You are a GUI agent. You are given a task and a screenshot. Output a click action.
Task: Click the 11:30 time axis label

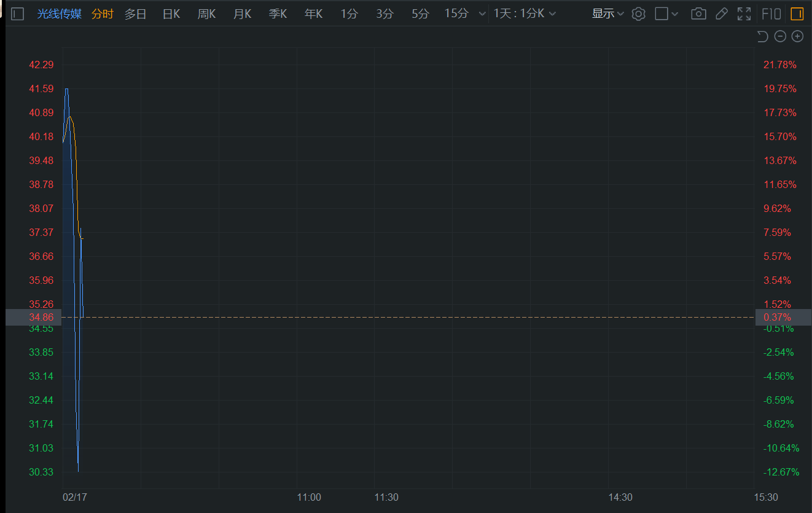[x=386, y=497]
